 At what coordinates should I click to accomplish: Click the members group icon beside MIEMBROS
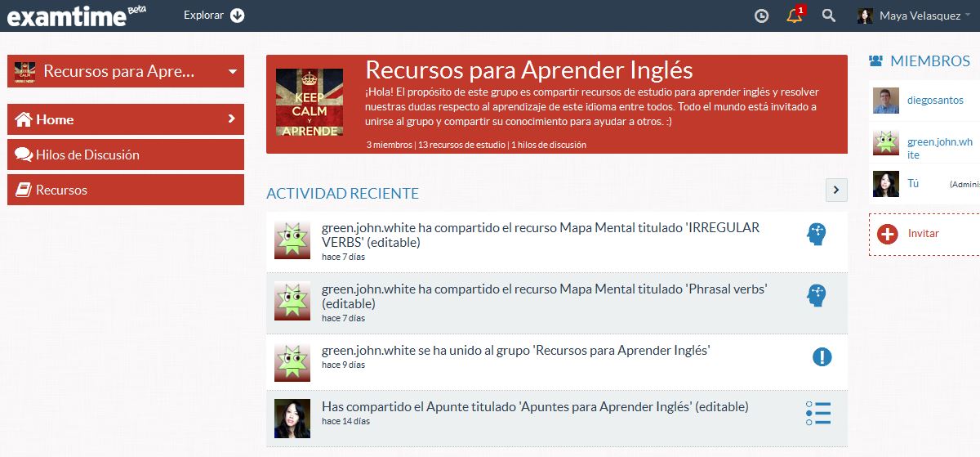point(876,61)
